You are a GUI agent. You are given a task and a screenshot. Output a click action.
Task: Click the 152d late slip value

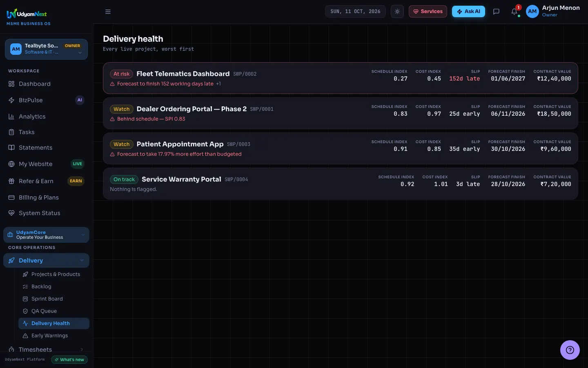tap(465, 79)
